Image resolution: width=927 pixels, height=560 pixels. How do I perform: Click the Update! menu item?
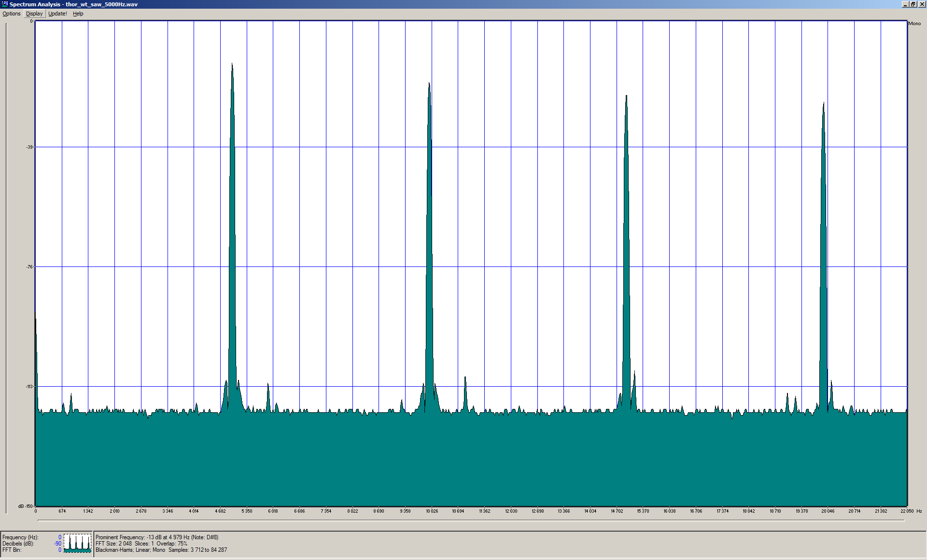pyautogui.click(x=57, y=14)
